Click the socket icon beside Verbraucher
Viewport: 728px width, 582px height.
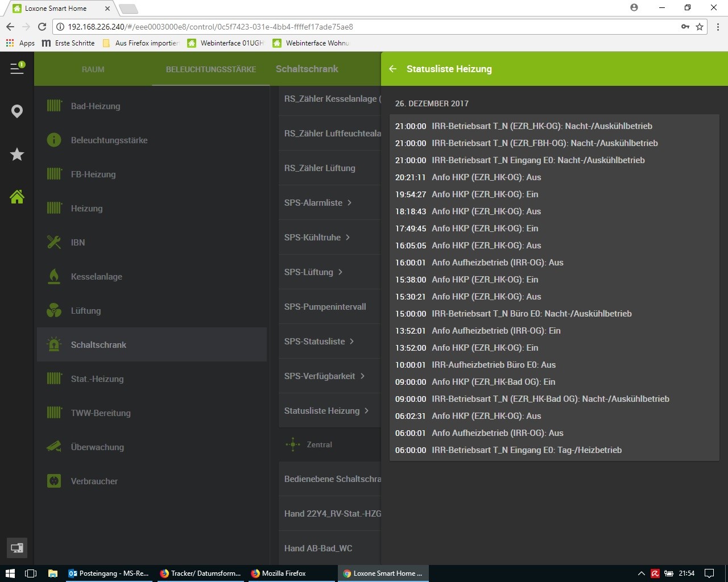point(54,481)
